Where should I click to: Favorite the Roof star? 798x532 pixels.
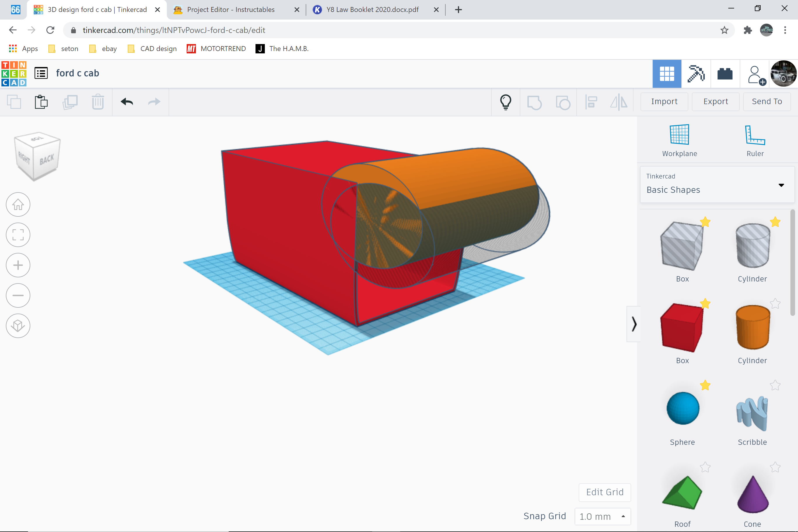click(705, 467)
